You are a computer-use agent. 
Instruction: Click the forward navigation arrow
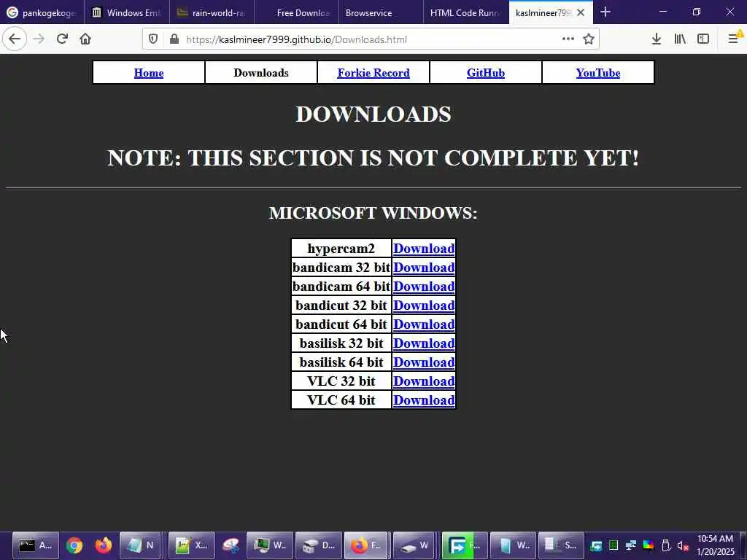pyautogui.click(x=39, y=39)
